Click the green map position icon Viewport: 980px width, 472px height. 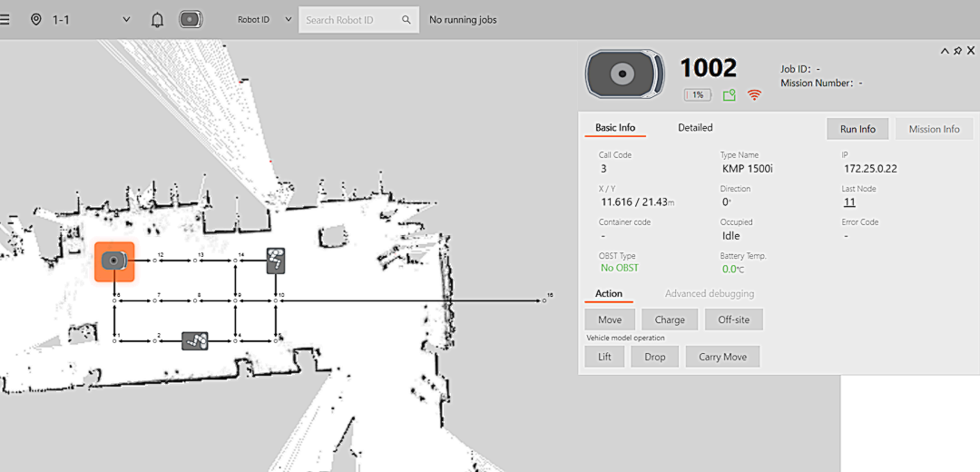coord(730,94)
